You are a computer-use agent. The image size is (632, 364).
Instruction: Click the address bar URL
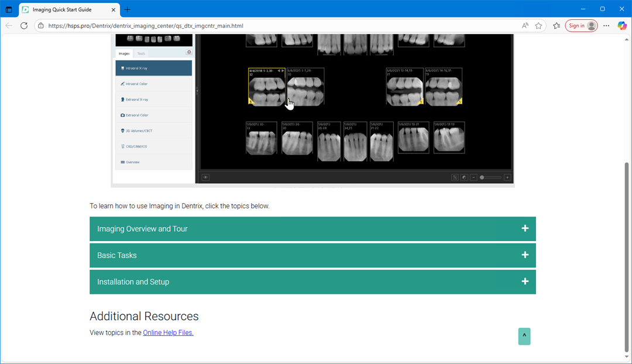point(146,26)
